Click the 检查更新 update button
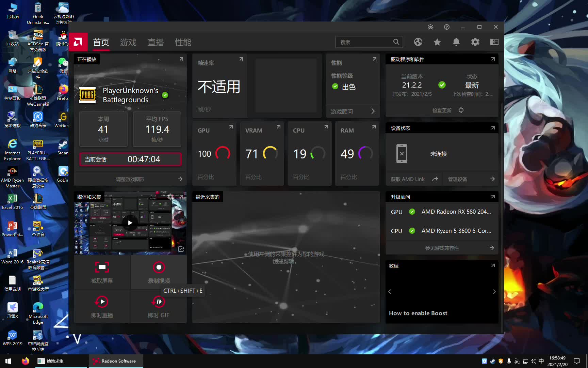The image size is (588, 368). 442,110
